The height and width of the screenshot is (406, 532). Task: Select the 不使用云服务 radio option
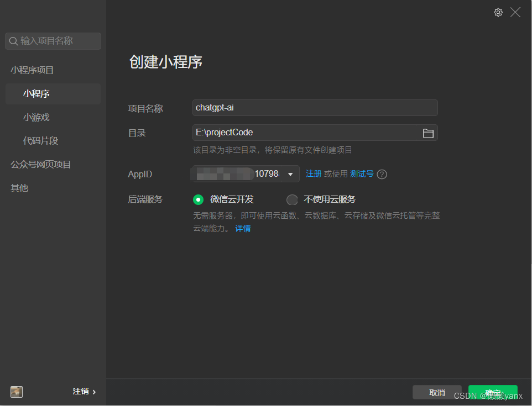pos(292,199)
